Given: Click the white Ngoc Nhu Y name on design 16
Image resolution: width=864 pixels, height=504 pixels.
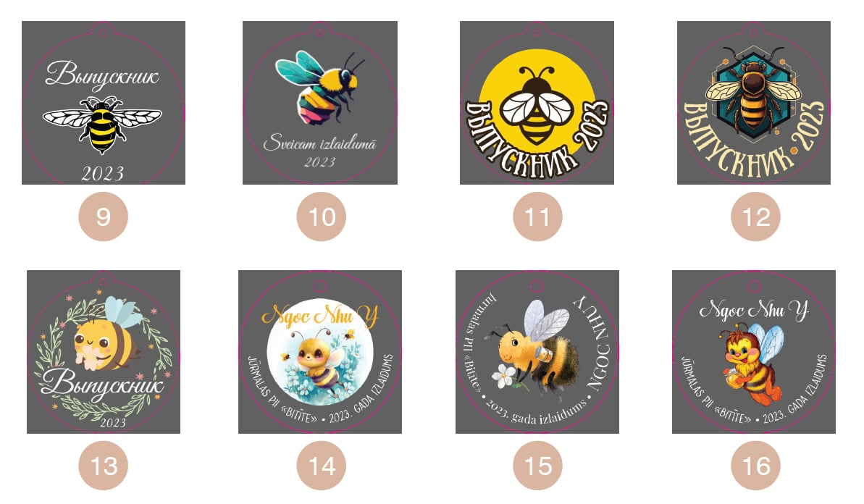Looking at the screenshot, I should point(754,311).
